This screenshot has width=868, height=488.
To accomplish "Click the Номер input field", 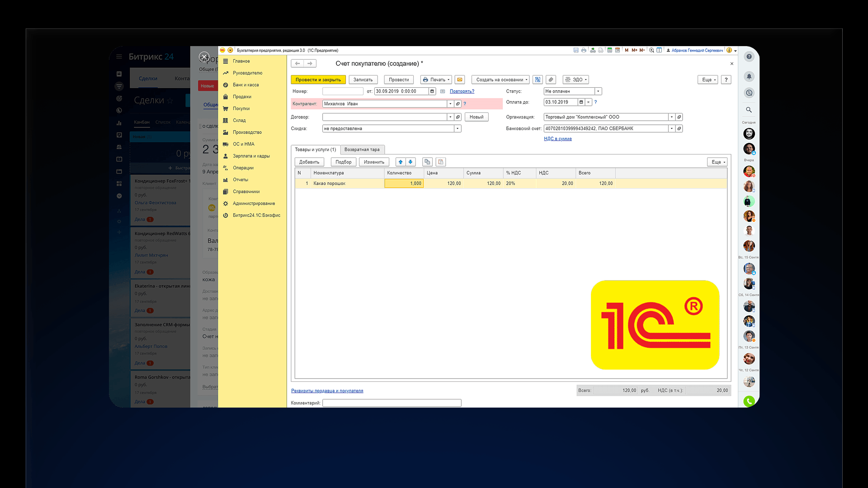I will (343, 91).
